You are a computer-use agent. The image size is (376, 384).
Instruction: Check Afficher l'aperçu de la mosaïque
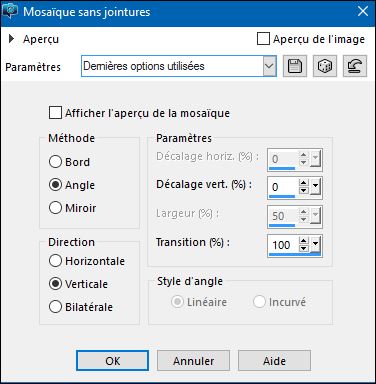[55, 113]
